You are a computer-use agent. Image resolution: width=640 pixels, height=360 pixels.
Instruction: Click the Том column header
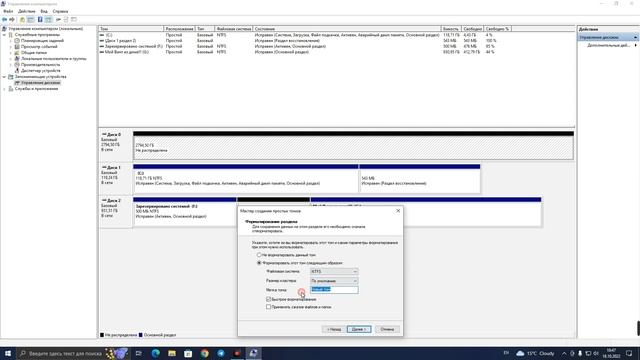point(131,29)
